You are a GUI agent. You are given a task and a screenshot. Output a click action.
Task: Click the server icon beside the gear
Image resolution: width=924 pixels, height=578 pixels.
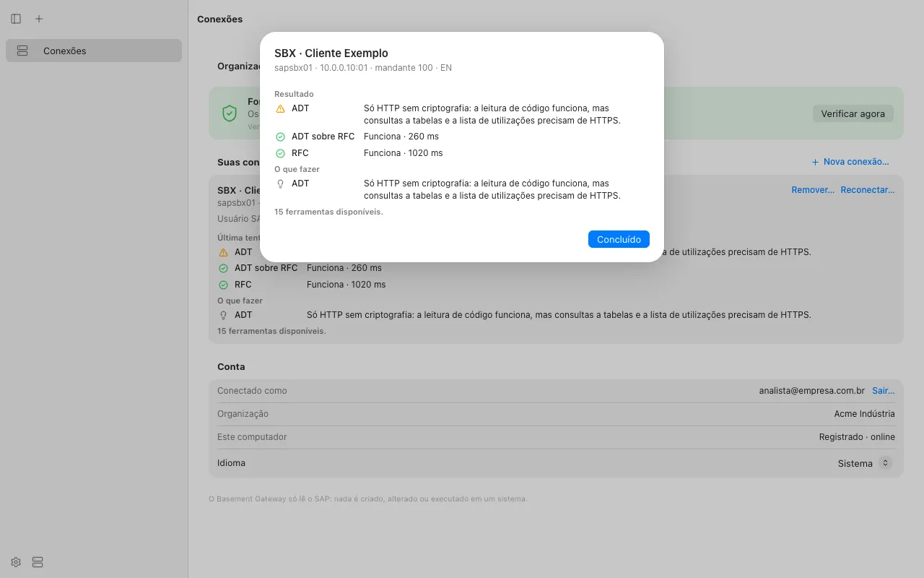38,562
